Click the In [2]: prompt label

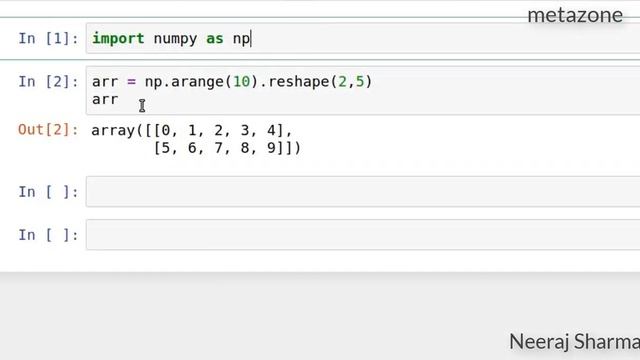[48, 82]
